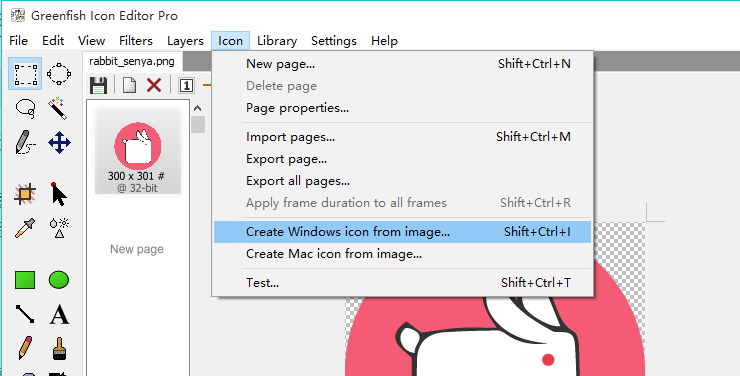The image size is (740, 376).
Task: Open the Help menu
Action: 384,41
